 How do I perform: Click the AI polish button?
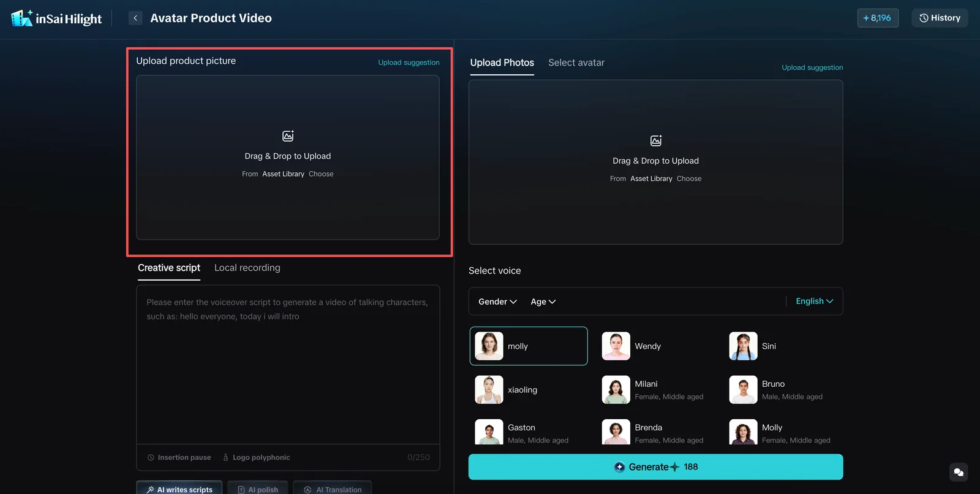(x=258, y=489)
